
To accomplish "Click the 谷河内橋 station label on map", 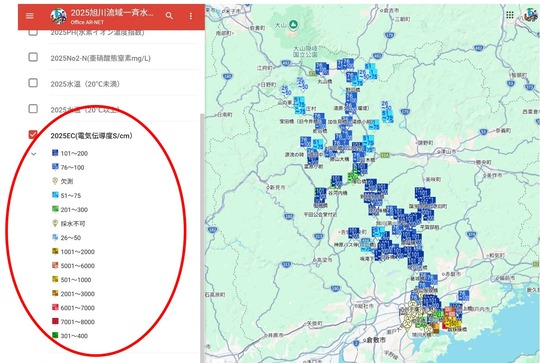I will [x=338, y=193].
